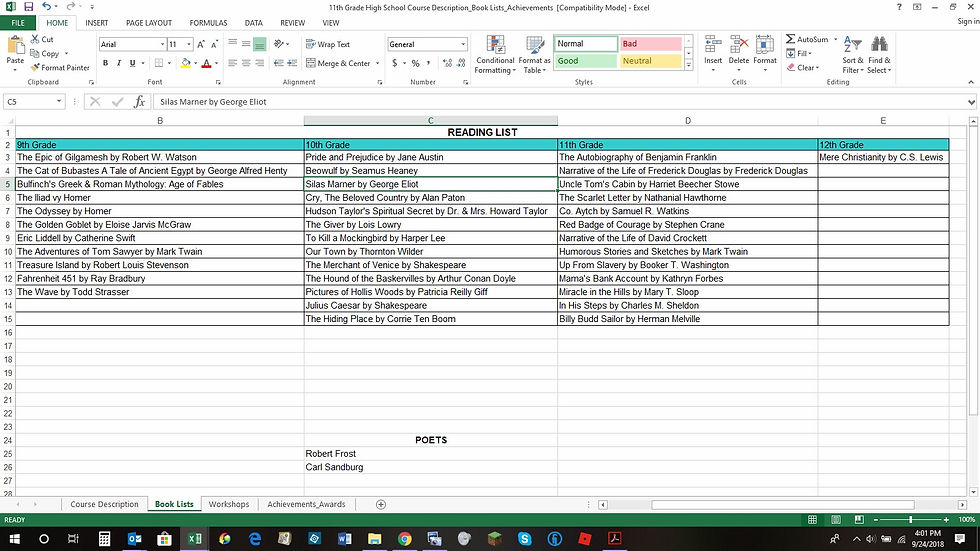980x551 pixels.
Task: Open Word from the taskbar
Action: pyautogui.click(x=344, y=539)
